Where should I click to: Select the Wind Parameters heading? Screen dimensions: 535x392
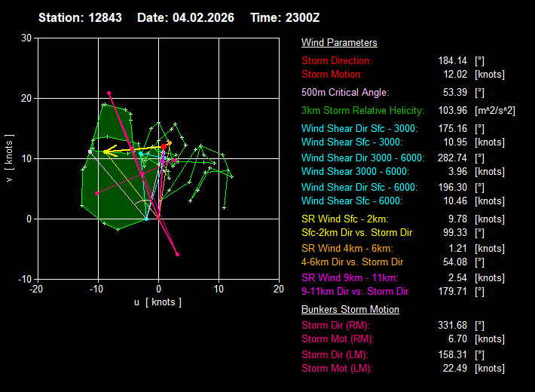(339, 43)
